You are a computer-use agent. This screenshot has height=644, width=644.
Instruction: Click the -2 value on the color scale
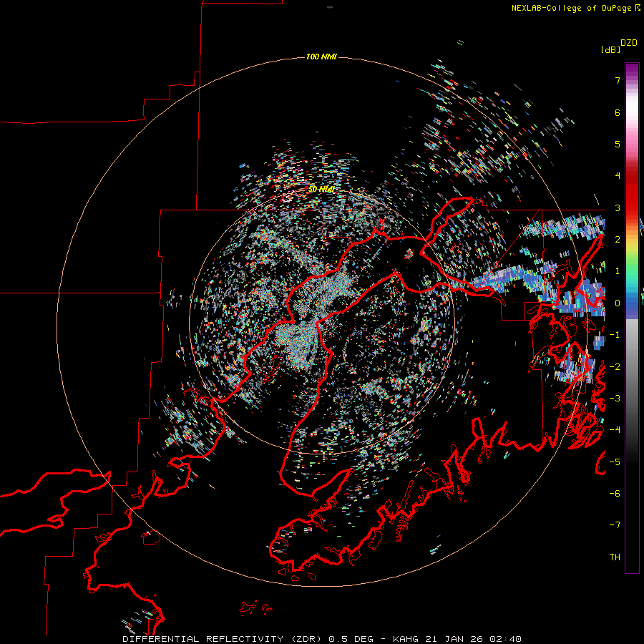click(615, 367)
